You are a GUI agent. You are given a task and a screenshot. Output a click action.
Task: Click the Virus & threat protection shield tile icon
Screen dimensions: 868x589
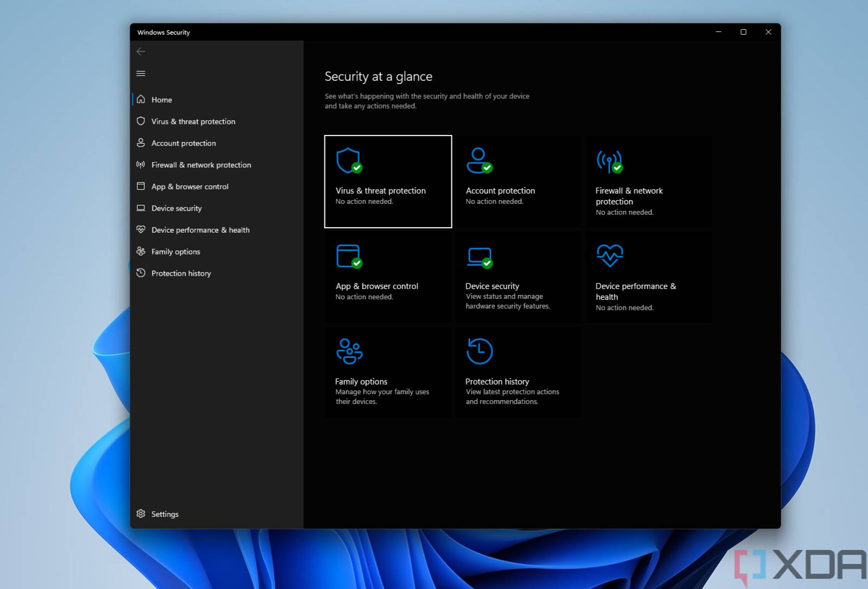click(348, 161)
